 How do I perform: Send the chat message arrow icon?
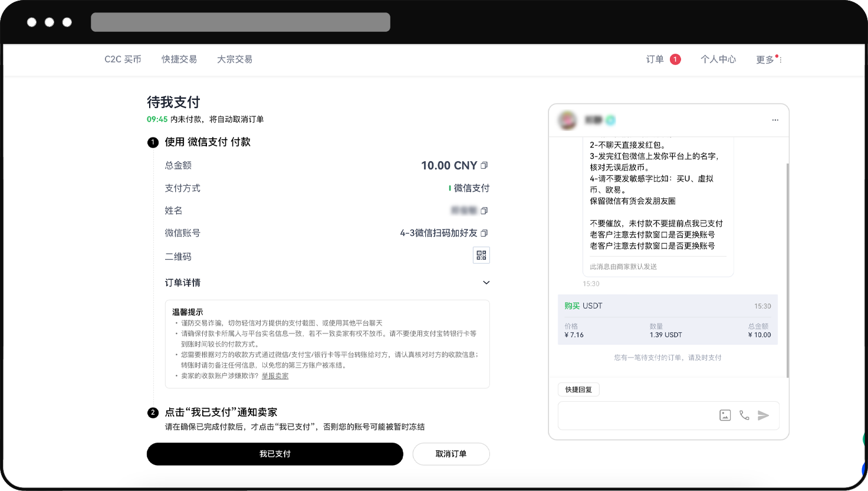tap(764, 415)
